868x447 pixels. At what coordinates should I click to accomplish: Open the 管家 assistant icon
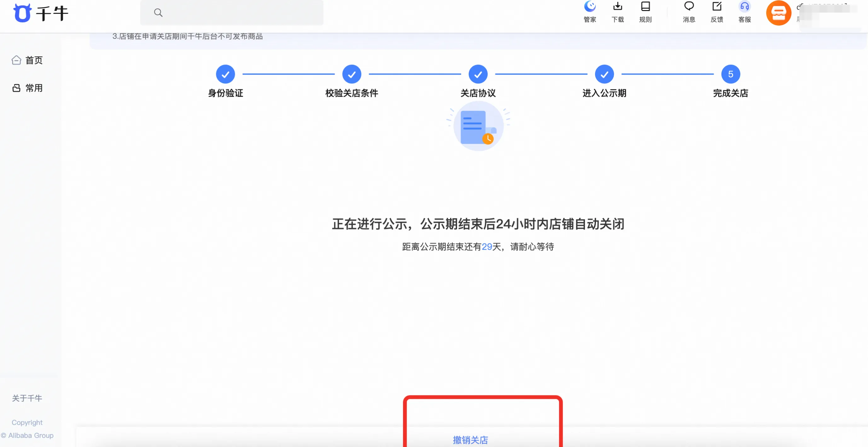pyautogui.click(x=590, y=6)
